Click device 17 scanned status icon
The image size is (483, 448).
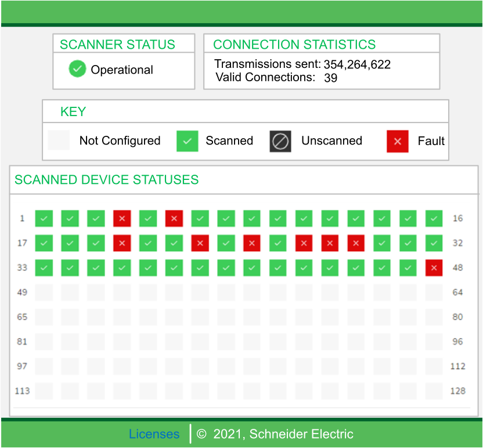44,243
